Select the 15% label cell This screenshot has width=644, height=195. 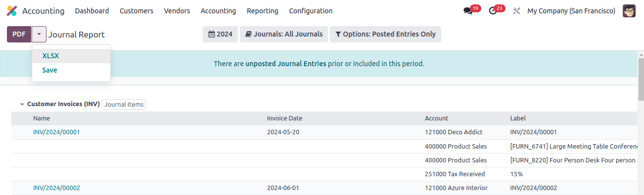(516, 174)
